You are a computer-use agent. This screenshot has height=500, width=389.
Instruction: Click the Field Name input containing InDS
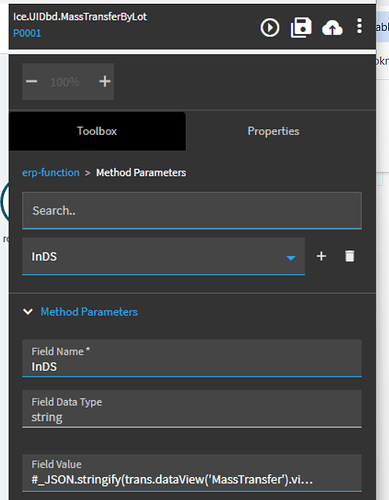click(x=192, y=358)
